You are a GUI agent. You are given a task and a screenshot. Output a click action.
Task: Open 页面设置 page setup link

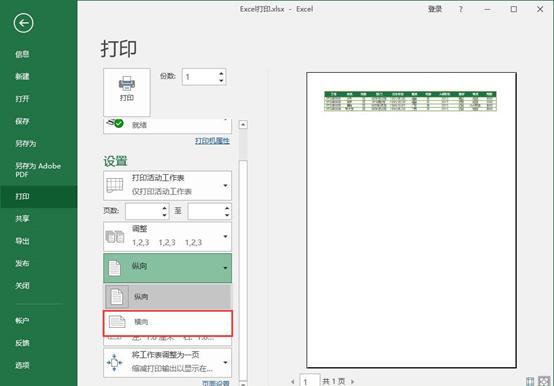[x=216, y=383]
